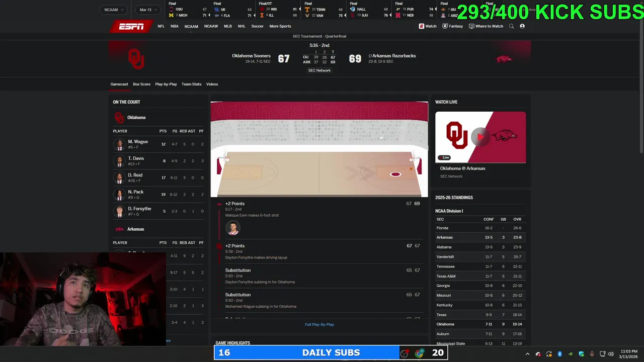Open the PUR vs NEB final score
644x362 pixels.
point(414,11)
